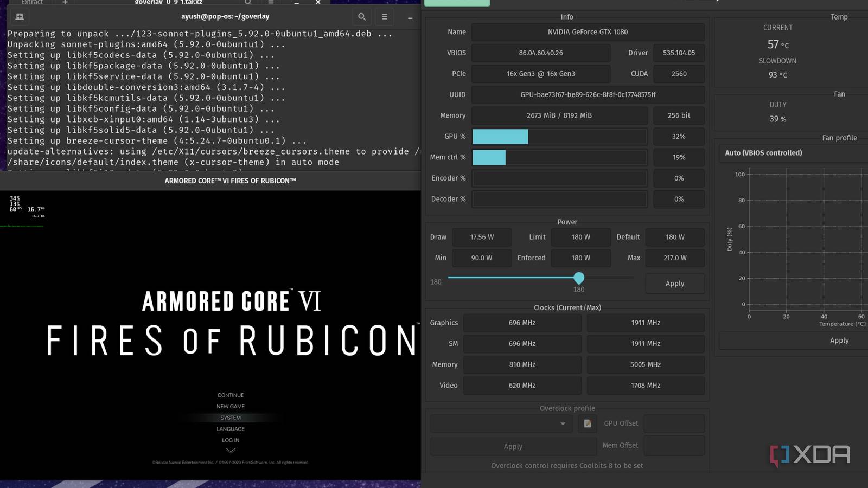Select the CUDA cores value 2560
Screen dimensions: 868x488
click(x=679, y=74)
